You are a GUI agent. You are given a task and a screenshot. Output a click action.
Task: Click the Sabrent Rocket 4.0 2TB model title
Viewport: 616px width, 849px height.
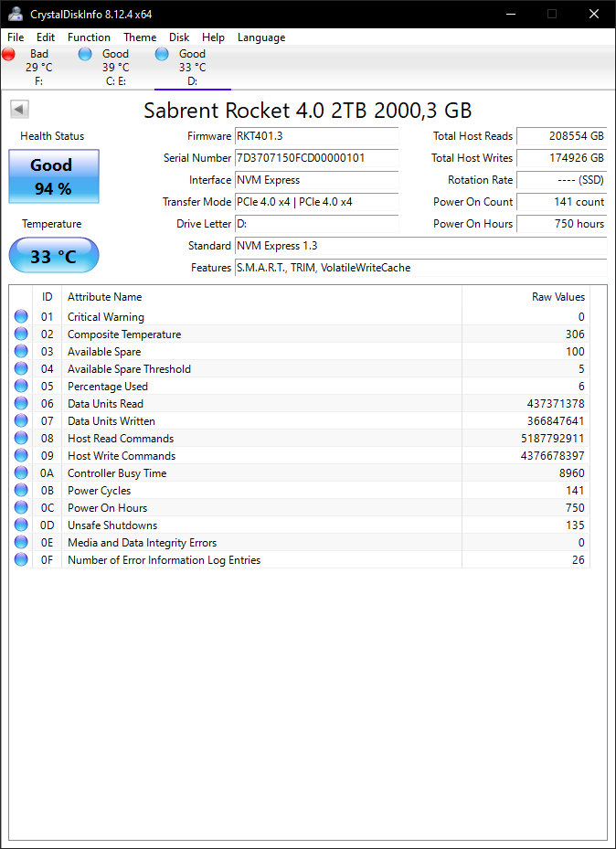[x=307, y=111]
